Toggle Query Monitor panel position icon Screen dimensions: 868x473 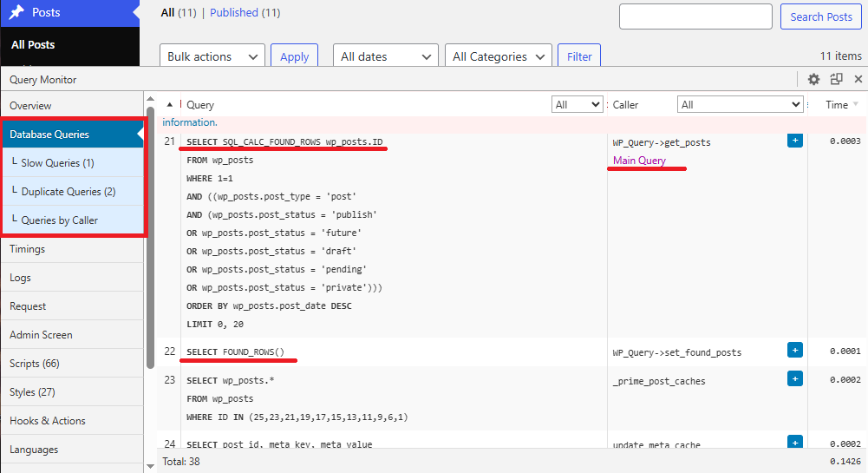tap(836, 79)
